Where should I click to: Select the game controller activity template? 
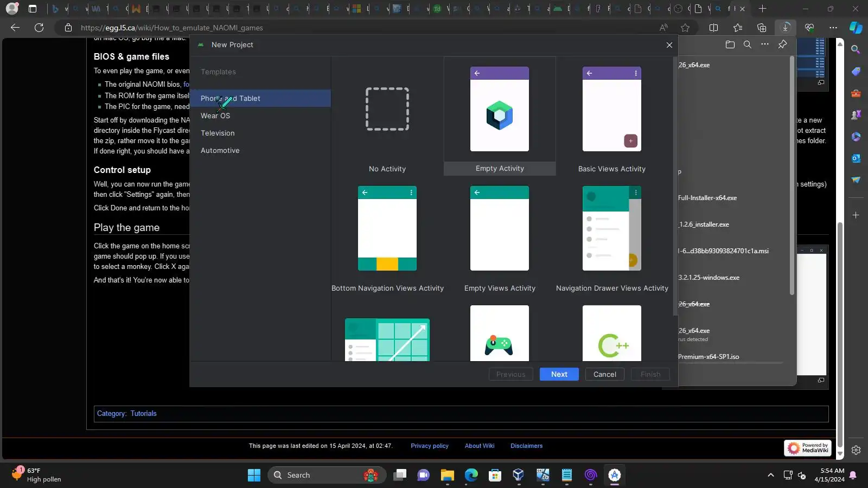[x=500, y=333]
